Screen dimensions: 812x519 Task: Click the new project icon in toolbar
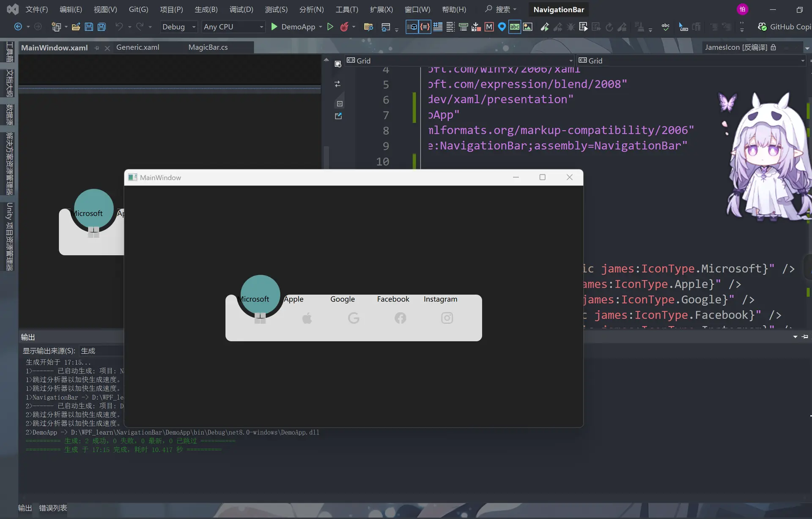pos(56,27)
